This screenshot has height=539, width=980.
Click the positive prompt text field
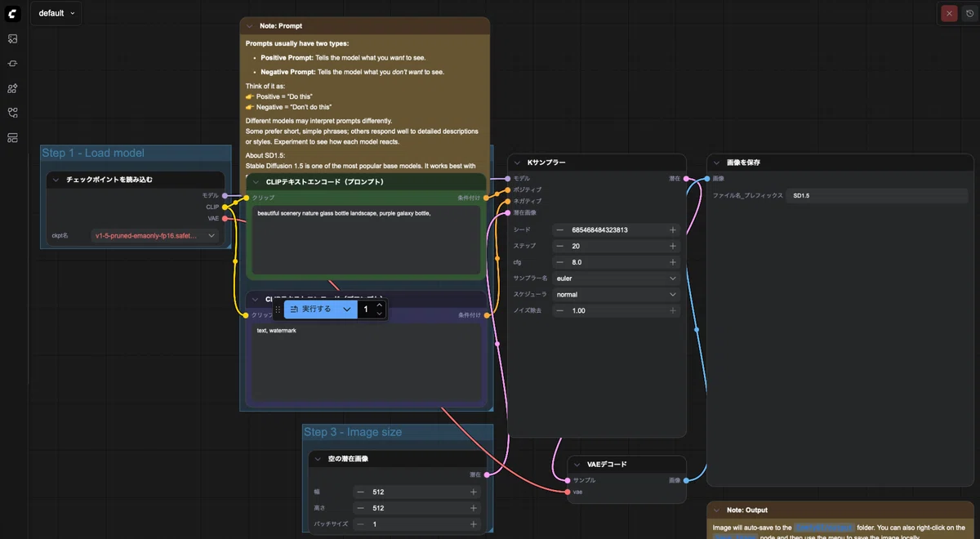[x=365, y=239]
